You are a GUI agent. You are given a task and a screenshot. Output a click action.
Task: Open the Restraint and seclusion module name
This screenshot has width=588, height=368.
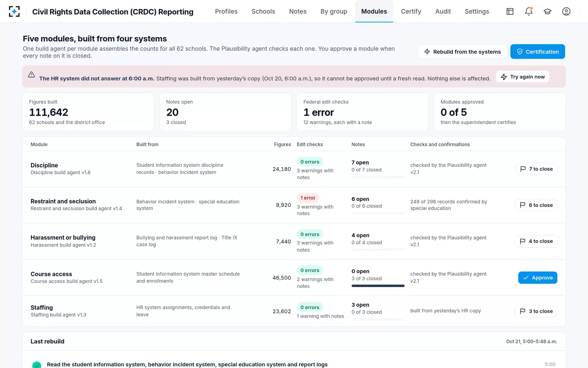pos(63,201)
